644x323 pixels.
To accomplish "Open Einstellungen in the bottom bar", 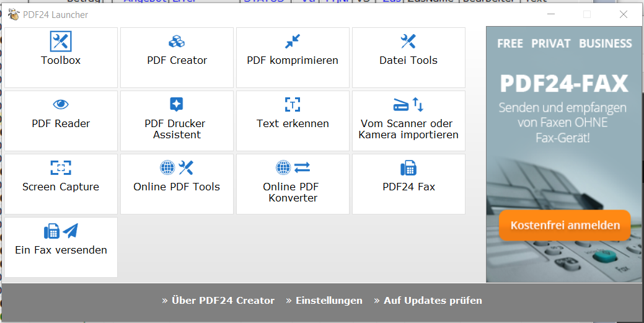I will click(324, 301).
